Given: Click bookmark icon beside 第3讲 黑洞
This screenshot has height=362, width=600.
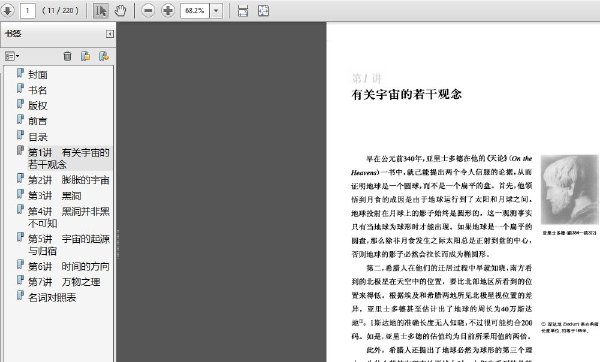Looking at the screenshot, I should (20, 194).
